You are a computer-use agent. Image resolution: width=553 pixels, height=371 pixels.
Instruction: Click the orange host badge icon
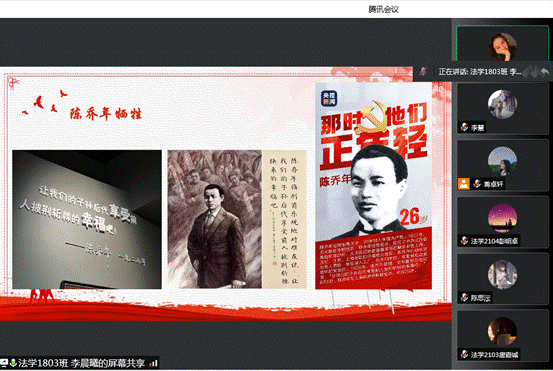click(x=464, y=184)
